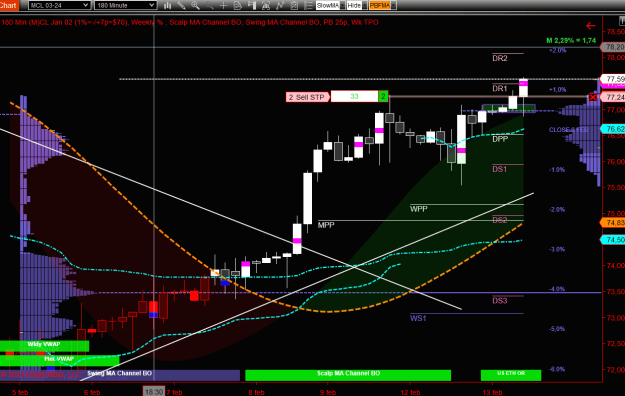
Task: Click the cyan 76,62 price marker
Action: [613, 129]
